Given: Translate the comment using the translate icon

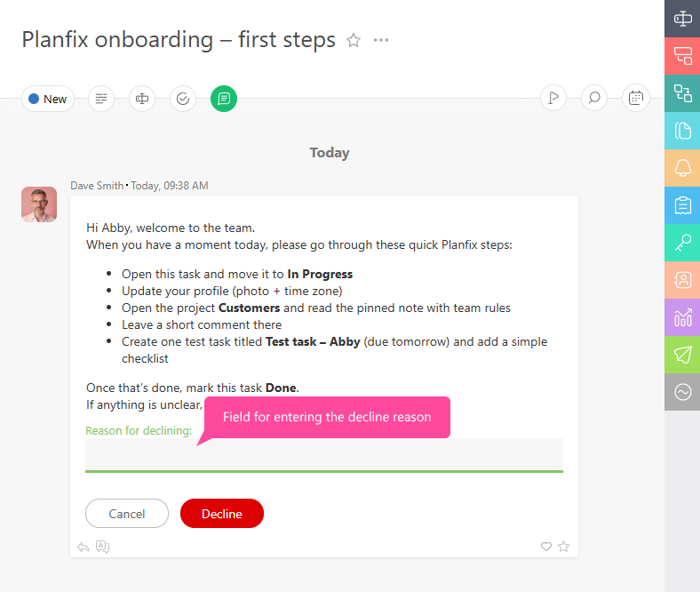Looking at the screenshot, I should [102, 547].
